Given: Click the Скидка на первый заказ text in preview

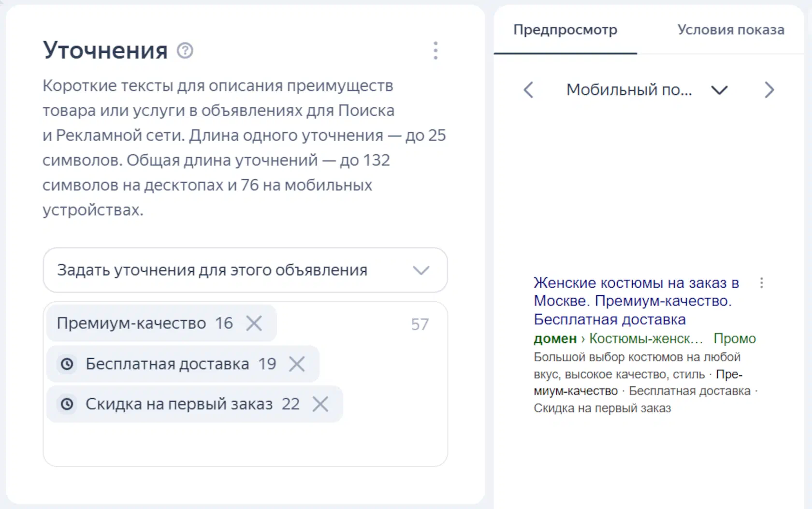Looking at the screenshot, I should (602, 408).
